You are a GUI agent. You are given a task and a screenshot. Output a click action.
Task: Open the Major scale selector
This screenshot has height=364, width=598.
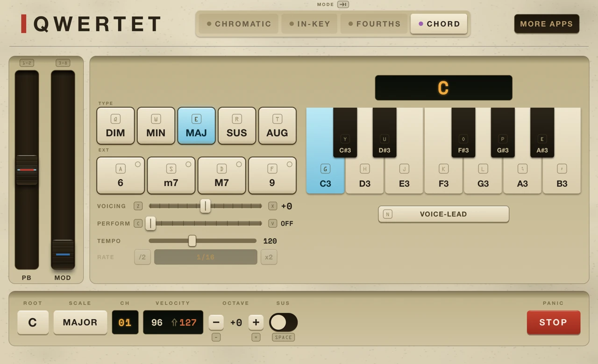tap(80, 322)
